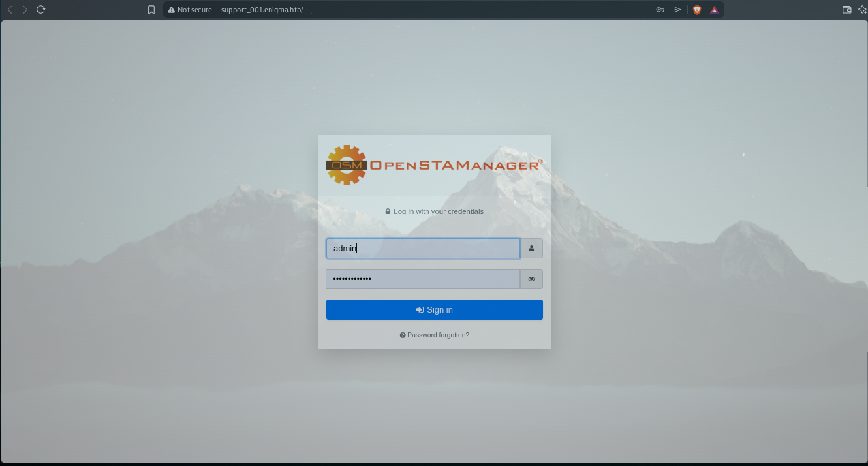
Task: Show password using the eye icon
Action: 531,279
